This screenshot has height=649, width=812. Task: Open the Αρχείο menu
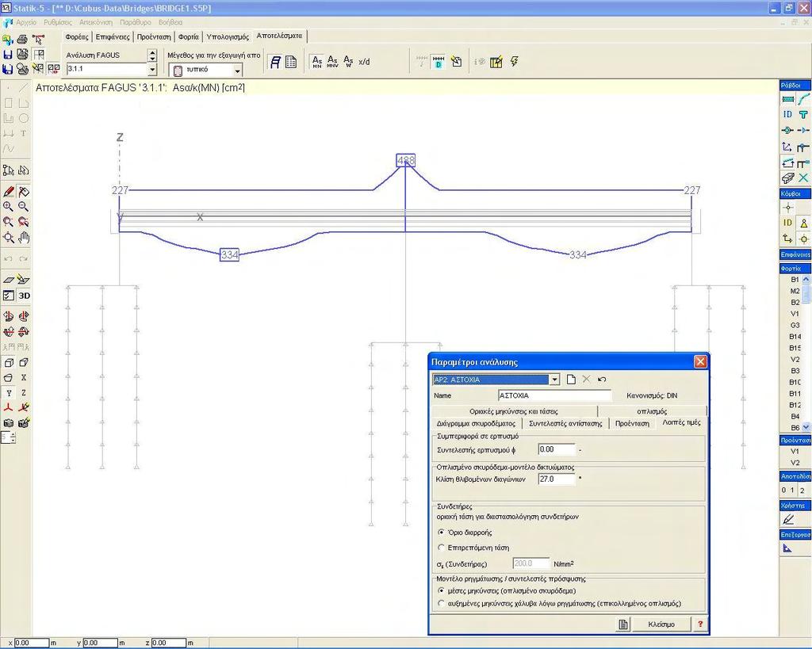[26, 22]
